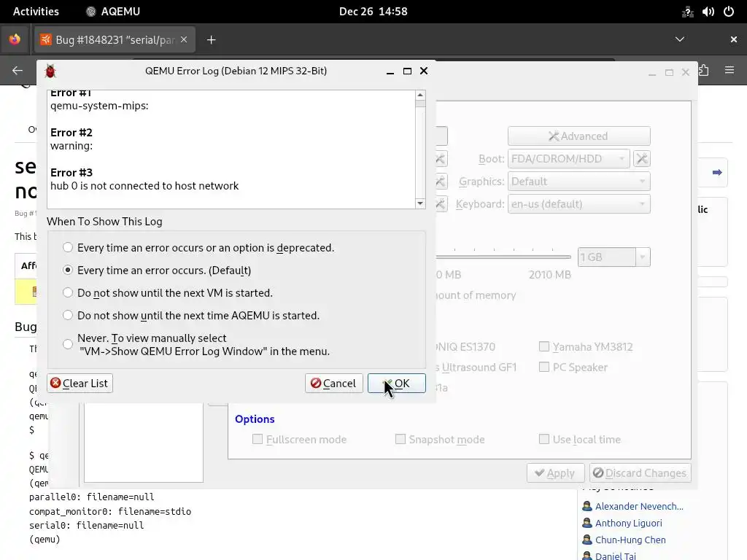The height and width of the screenshot is (560, 747).
Task: Open the Keyboard layout dropdown
Action: pyautogui.click(x=578, y=204)
